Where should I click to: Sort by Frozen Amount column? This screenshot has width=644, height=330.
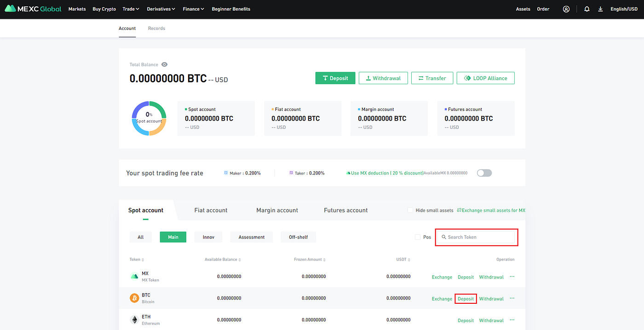pyautogui.click(x=310, y=260)
